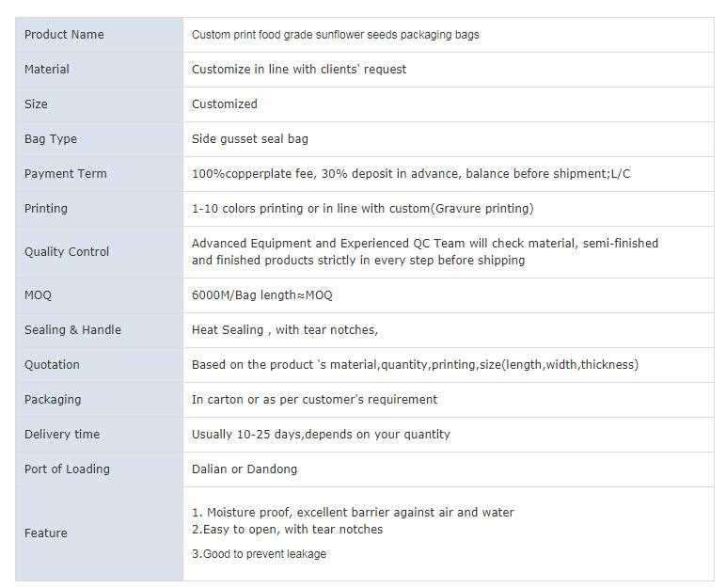
Task: Click the "Usually 10-25 days" delivery text
Action: click(x=321, y=435)
